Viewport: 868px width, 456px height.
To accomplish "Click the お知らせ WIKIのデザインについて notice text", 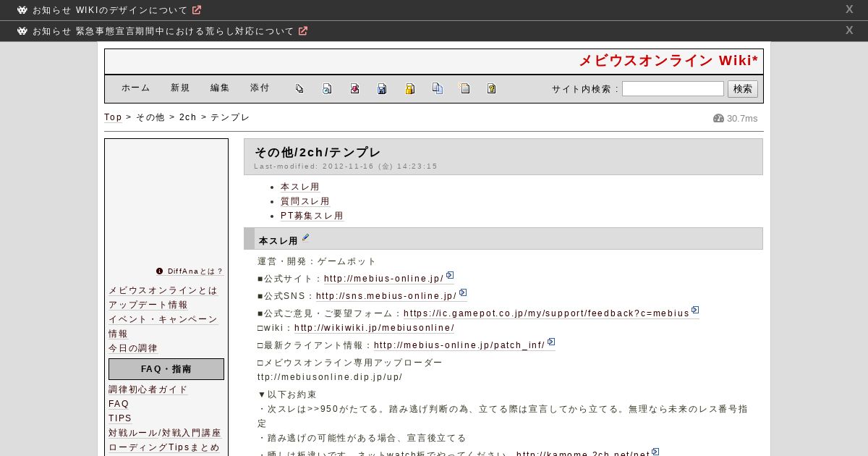I will 110,10.
